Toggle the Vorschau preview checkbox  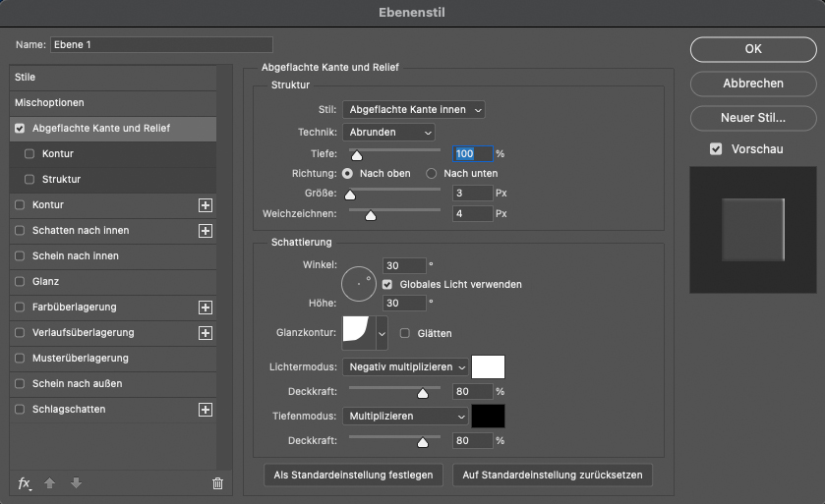point(716,149)
